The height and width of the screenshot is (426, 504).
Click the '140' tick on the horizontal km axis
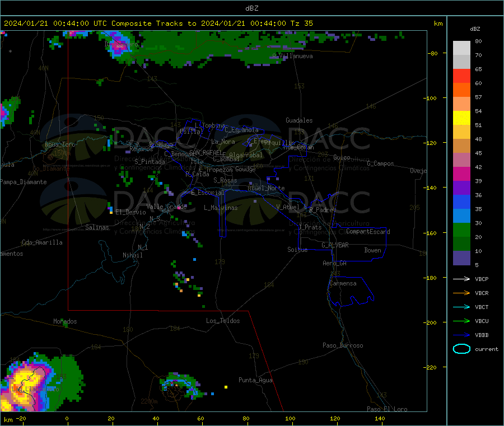click(x=380, y=418)
